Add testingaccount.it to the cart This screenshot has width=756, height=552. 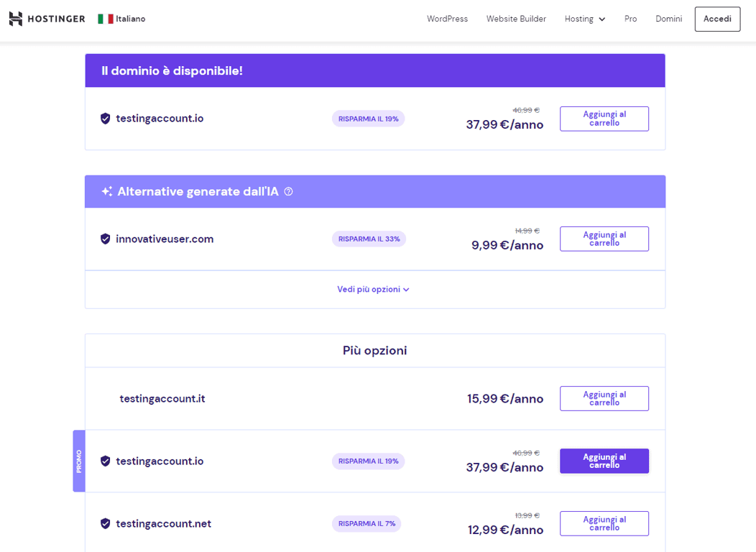(x=604, y=398)
